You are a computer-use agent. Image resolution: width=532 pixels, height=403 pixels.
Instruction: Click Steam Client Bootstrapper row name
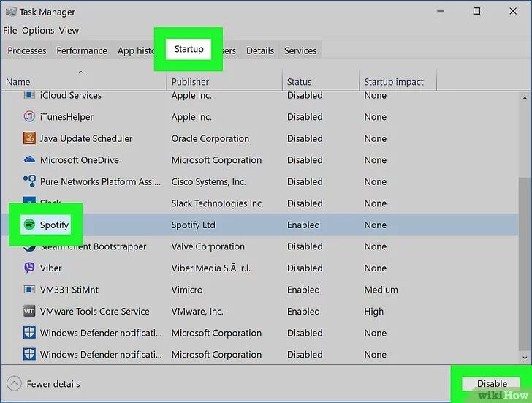click(x=94, y=246)
